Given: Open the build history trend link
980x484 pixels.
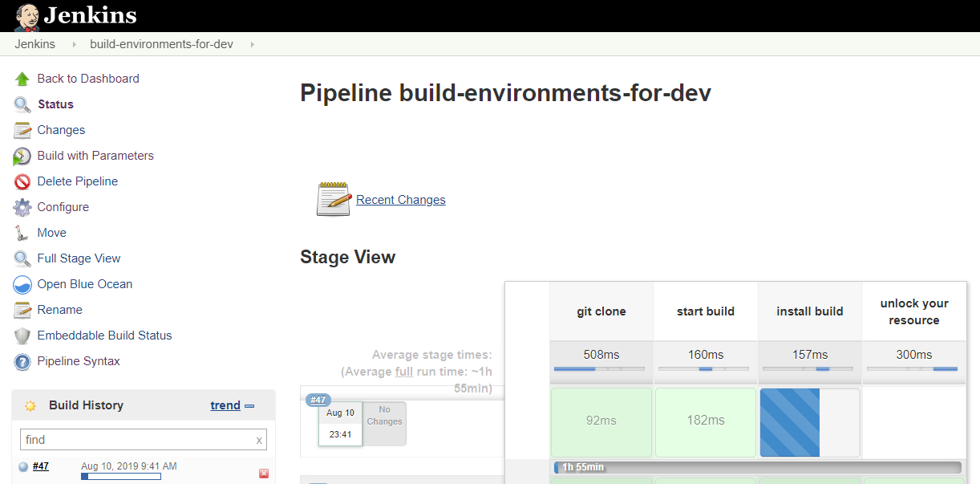Looking at the screenshot, I should [x=225, y=405].
